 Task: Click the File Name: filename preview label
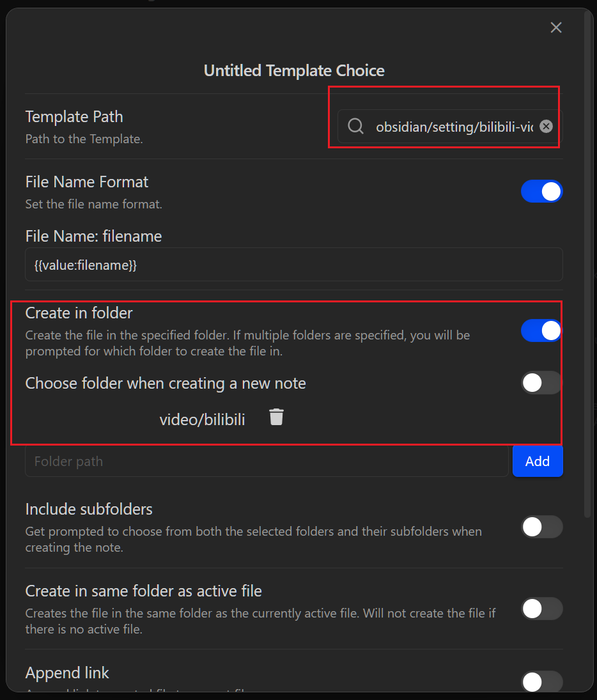pos(93,237)
